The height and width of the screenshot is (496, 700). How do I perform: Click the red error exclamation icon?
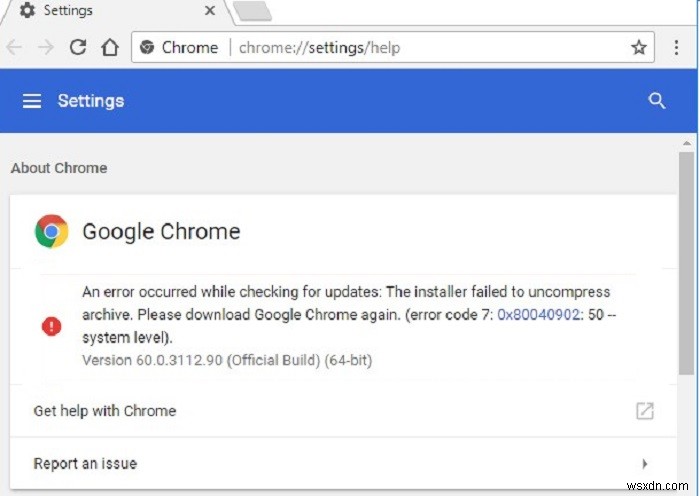(51, 326)
